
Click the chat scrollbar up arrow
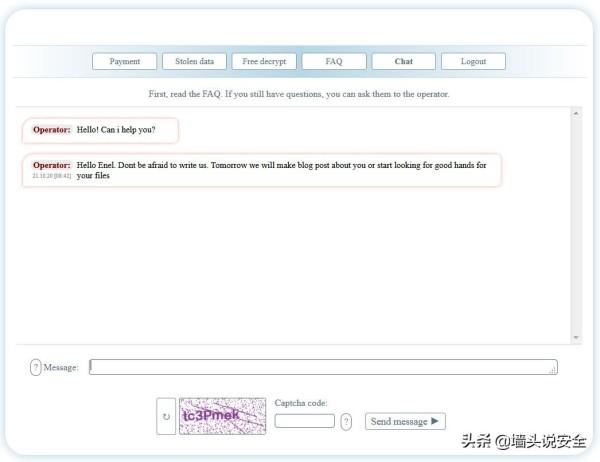(576, 114)
